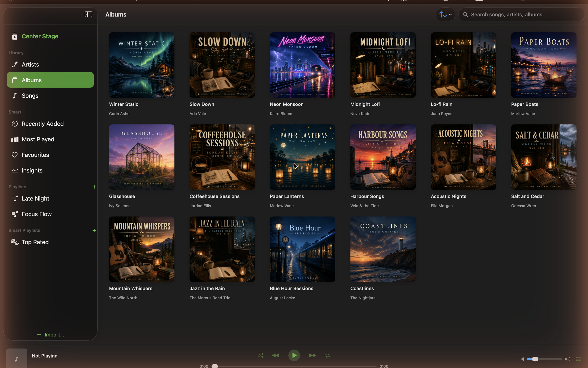
Task: Open the Neon Monsoon album cover
Action: coord(302,65)
